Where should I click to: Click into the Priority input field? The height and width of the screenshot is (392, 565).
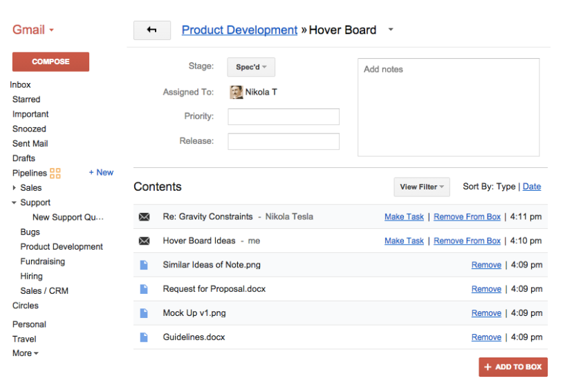point(284,117)
